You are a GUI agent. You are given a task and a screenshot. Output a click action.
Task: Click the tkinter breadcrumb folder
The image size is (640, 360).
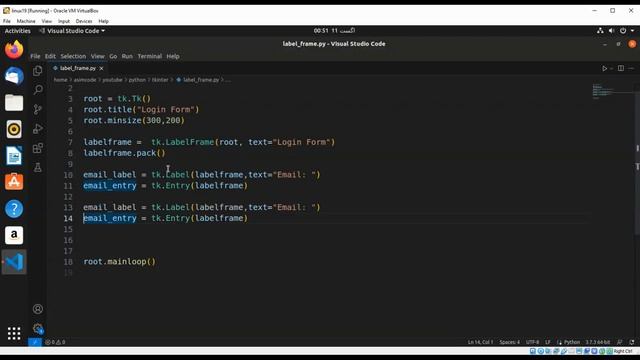tap(160, 80)
